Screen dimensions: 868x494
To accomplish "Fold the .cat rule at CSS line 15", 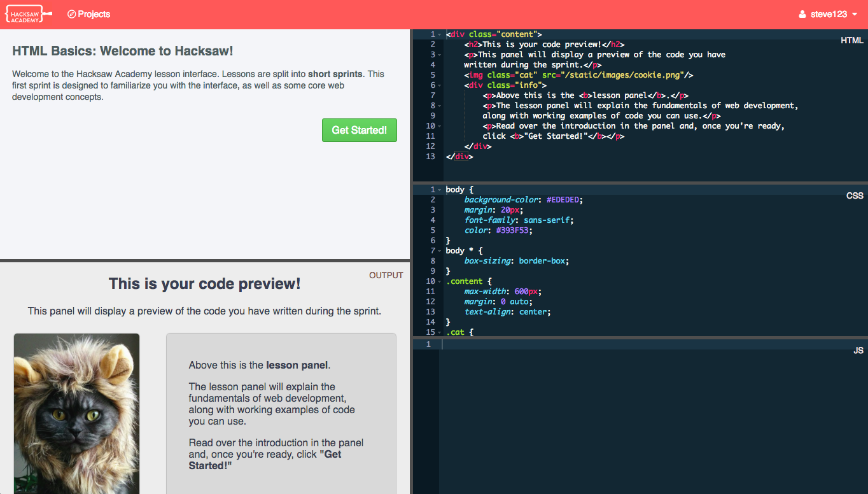I will point(440,332).
